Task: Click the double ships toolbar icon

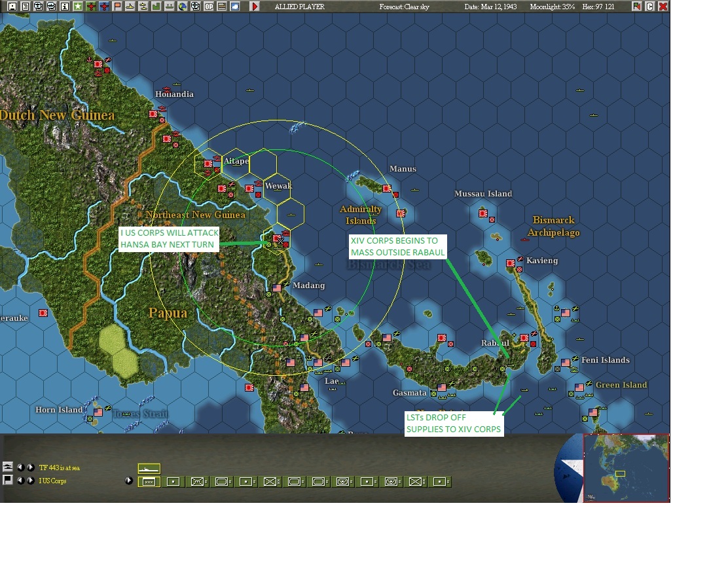Action: [x=143, y=7]
